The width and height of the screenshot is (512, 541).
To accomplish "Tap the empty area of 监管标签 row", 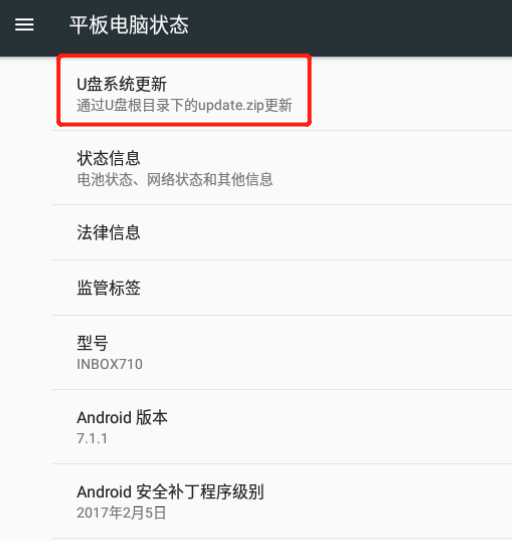I will 326,288.
